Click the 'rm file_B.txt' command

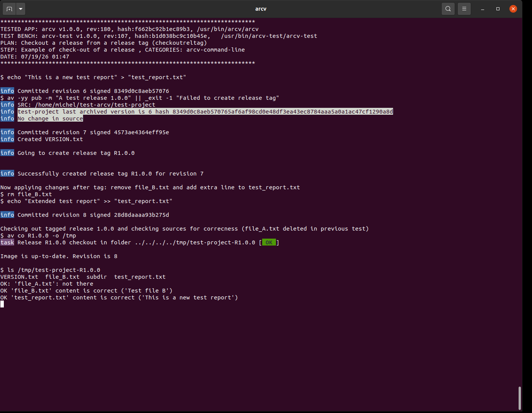click(x=26, y=194)
